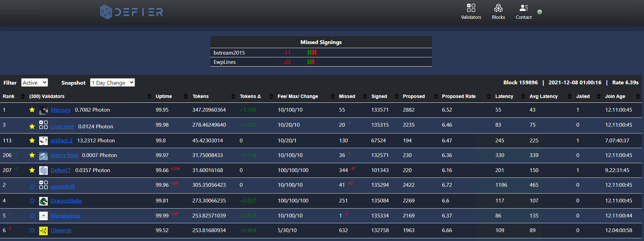Click the DEFIER logo

pyautogui.click(x=132, y=12)
